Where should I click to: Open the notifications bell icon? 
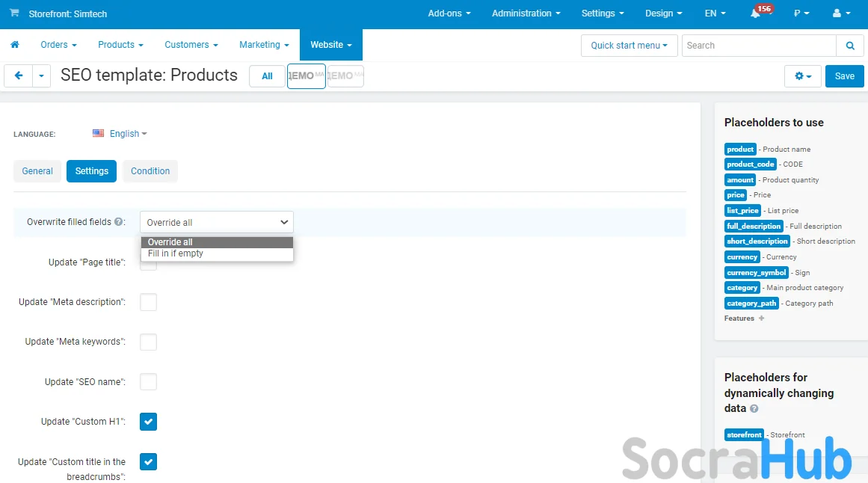coord(756,13)
